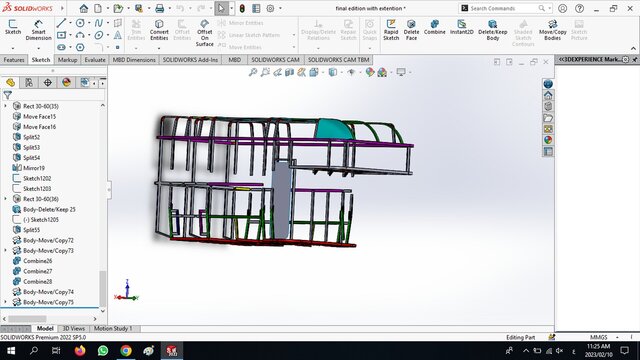Image resolution: width=640 pixels, height=360 pixels.
Task: Click Delete/Keep Body tool
Action: [x=493, y=30]
